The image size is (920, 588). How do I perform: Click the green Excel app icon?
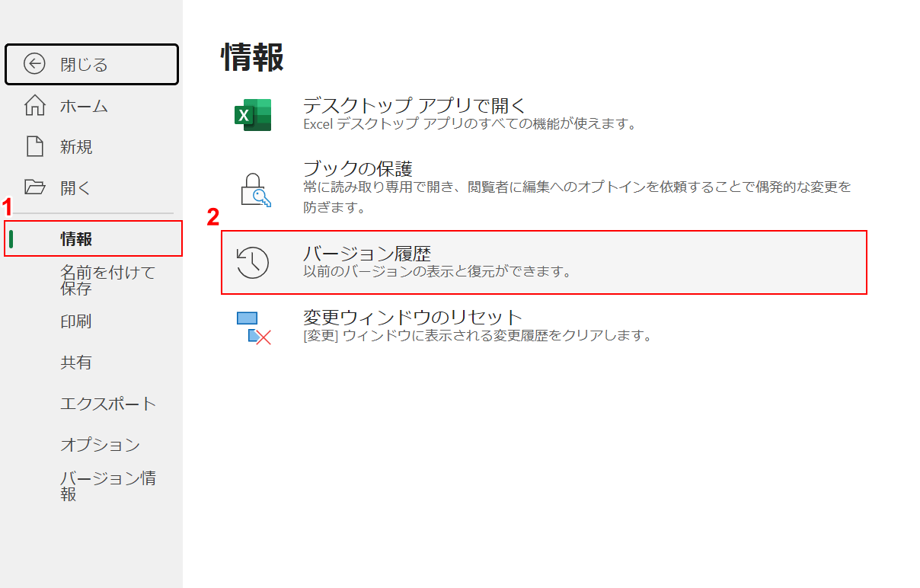(252, 115)
